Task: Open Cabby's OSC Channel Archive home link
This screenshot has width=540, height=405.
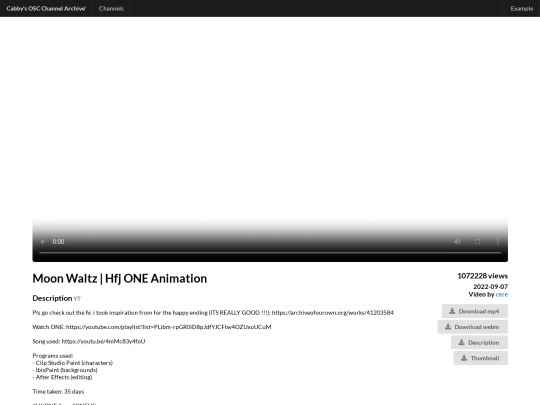Action: point(46,9)
